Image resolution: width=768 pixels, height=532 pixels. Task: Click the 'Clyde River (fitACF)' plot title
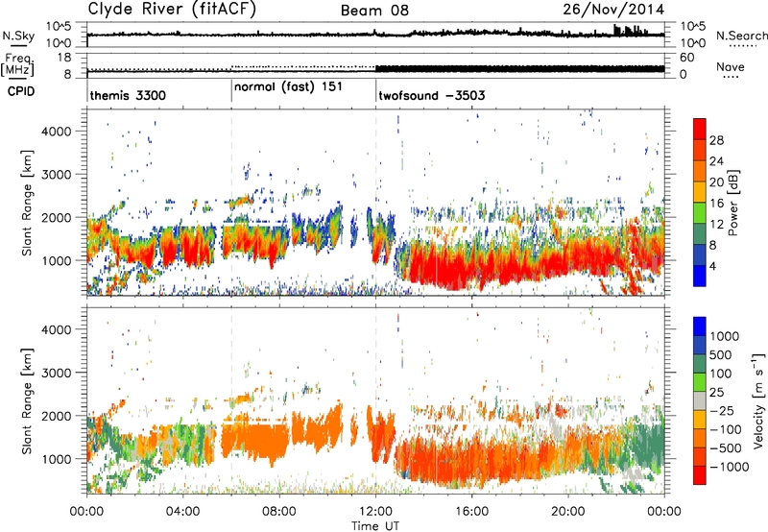pos(172,10)
